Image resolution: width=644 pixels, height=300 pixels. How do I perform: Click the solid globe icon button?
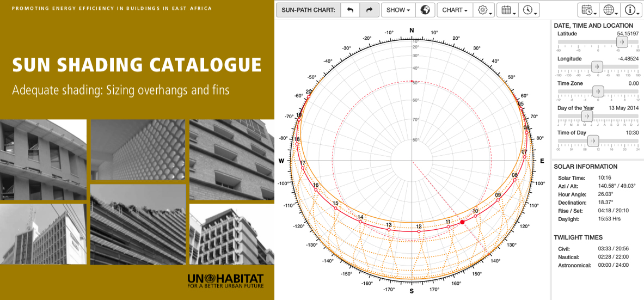pos(425,10)
